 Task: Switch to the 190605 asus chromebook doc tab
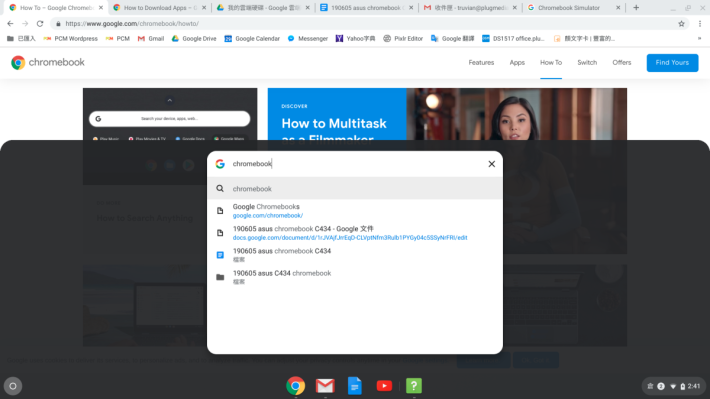click(367, 8)
